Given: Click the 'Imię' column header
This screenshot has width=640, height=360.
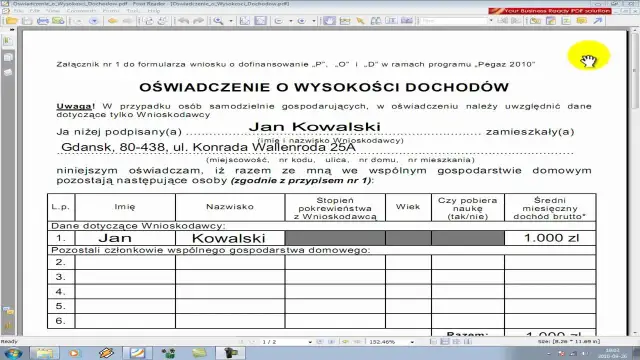Looking at the screenshot, I should [x=125, y=207].
